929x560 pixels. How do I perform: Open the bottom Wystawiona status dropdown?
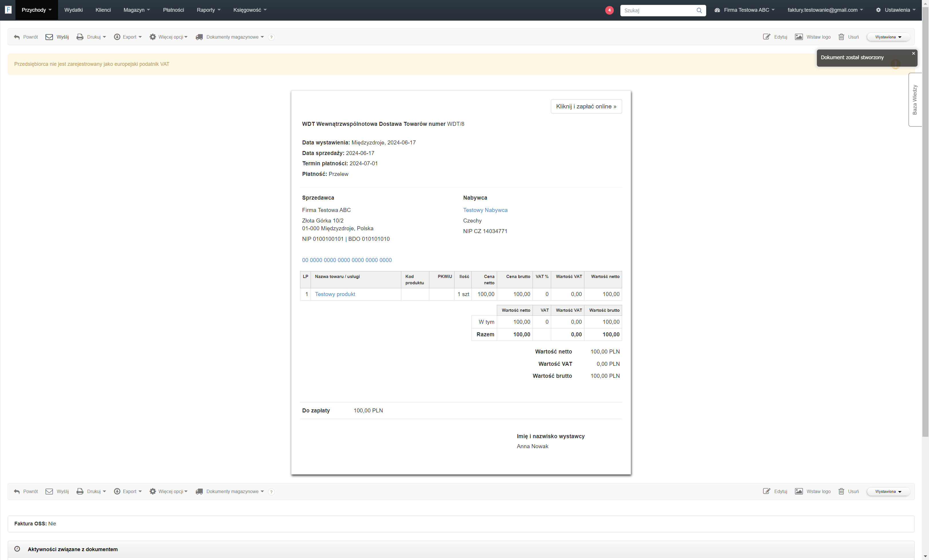click(888, 491)
